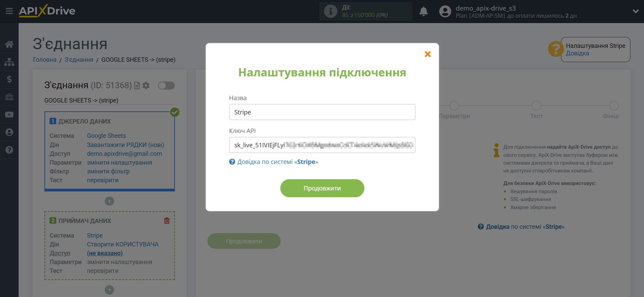Click demo.apixdrive@gmail.com access link
The width and height of the screenshot is (644, 297).
click(124, 154)
